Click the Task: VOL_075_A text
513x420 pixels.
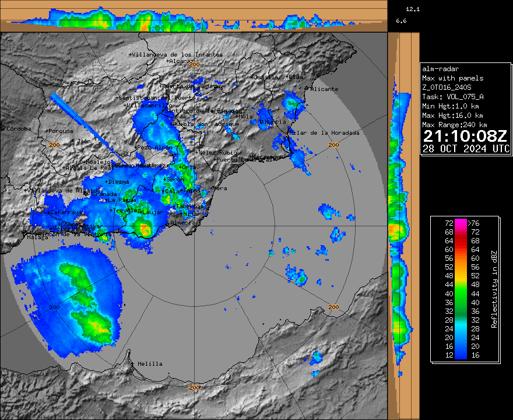(453, 97)
